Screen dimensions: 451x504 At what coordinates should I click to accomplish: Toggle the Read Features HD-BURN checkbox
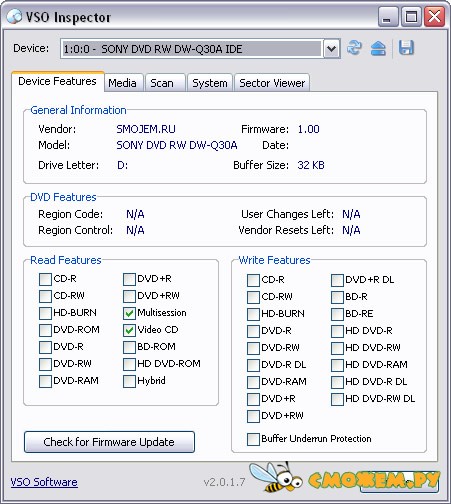(x=45, y=313)
